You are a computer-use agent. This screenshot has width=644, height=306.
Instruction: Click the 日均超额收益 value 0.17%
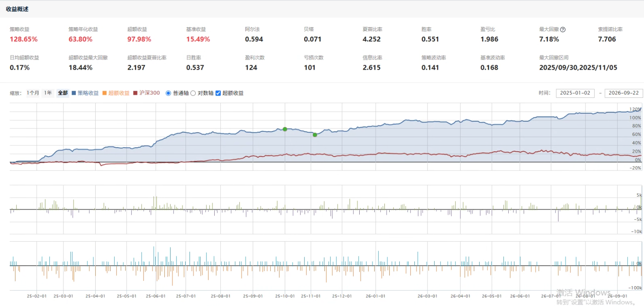point(20,67)
